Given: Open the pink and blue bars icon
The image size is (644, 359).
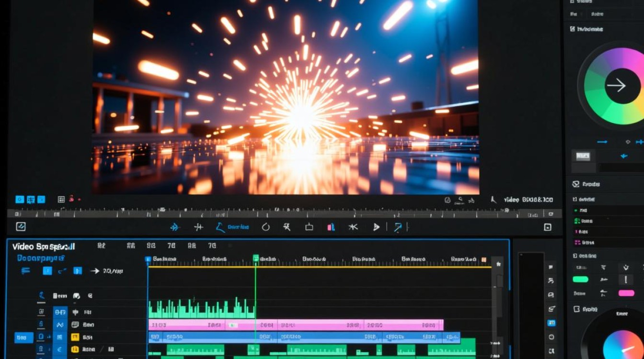Looking at the screenshot, I should [x=331, y=227].
